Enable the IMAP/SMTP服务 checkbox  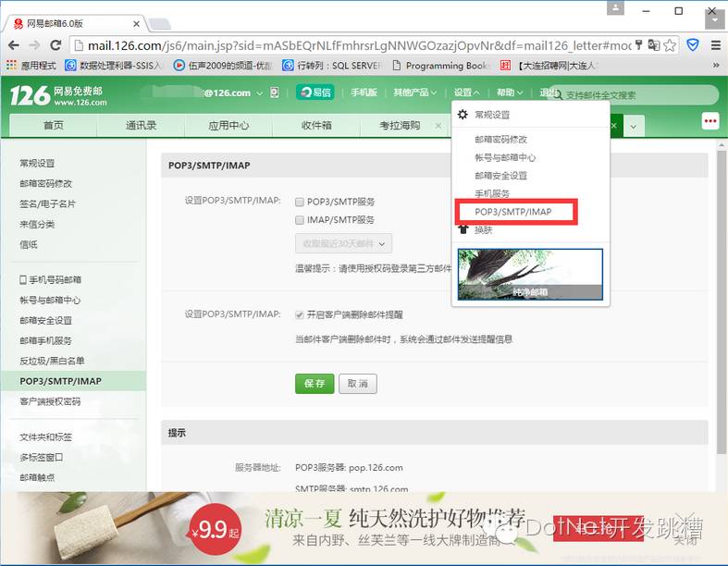point(300,220)
